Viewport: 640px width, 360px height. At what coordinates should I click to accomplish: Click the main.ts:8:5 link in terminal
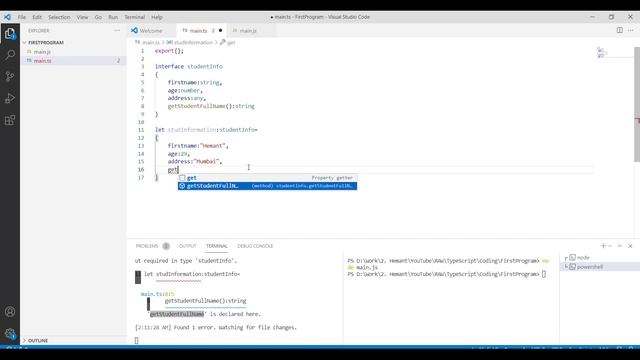[157, 294]
